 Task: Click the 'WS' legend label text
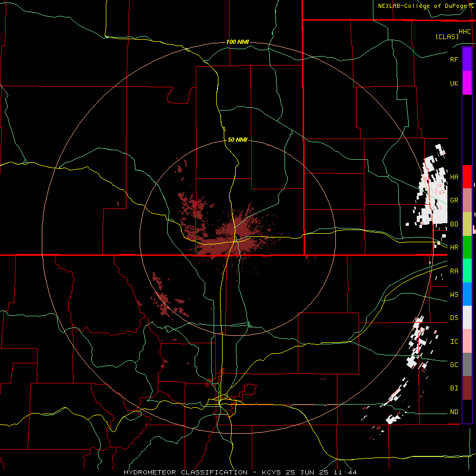(454, 295)
